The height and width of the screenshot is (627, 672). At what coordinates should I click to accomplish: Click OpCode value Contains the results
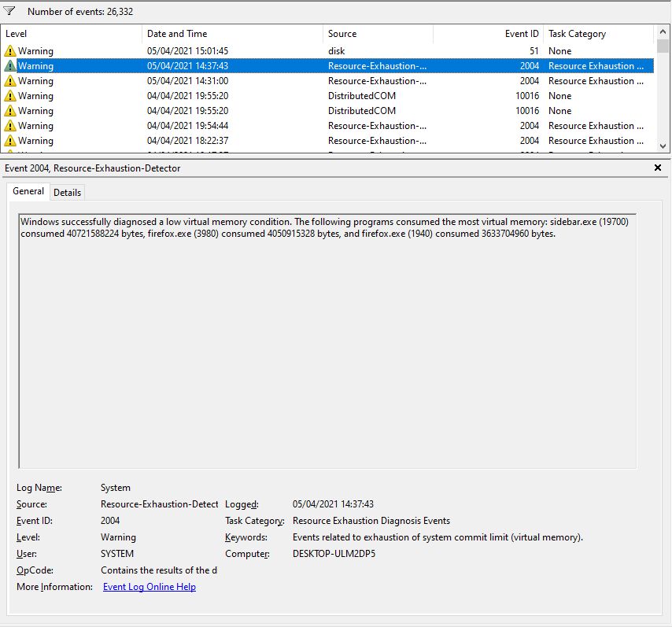[159, 570]
